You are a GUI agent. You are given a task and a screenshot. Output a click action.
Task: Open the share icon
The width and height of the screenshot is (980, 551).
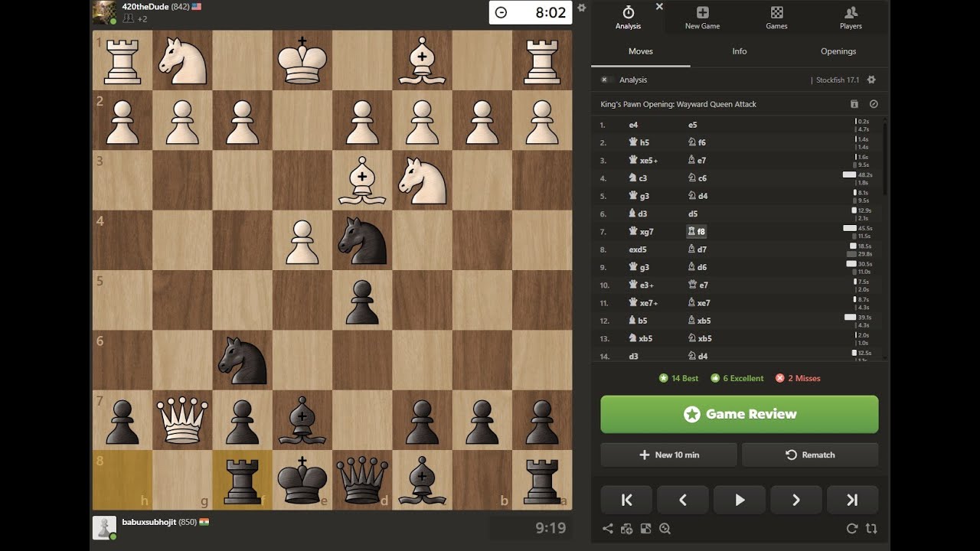[x=607, y=528]
